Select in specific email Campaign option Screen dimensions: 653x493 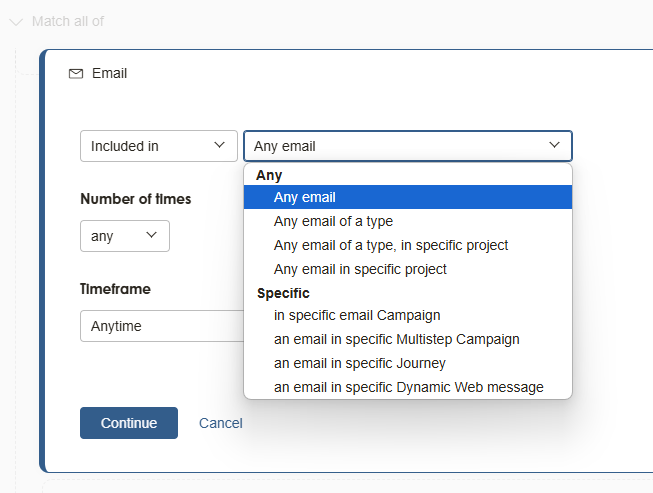pyautogui.click(x=357, y=315)
